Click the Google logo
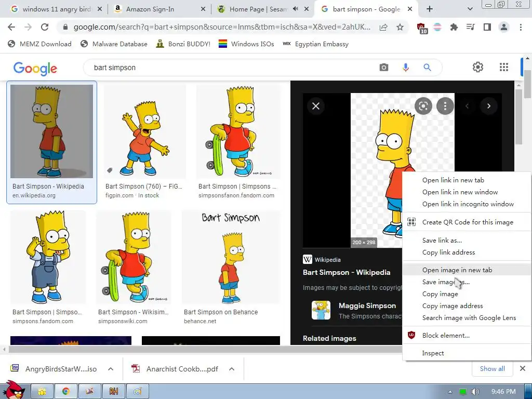This screenshot has height=399, width=532. coord(35,68)
